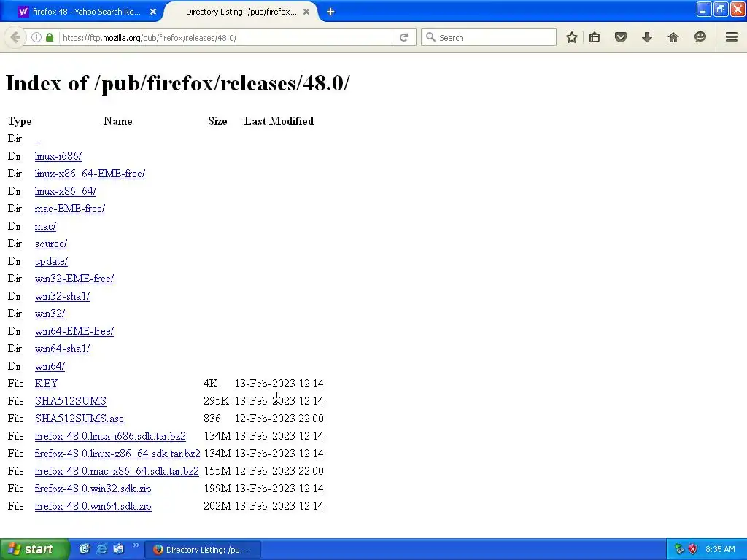Download firefox-48.0.linux-i686.sdk.tar.bz2
747x560 pixels.
pos(110,436)
